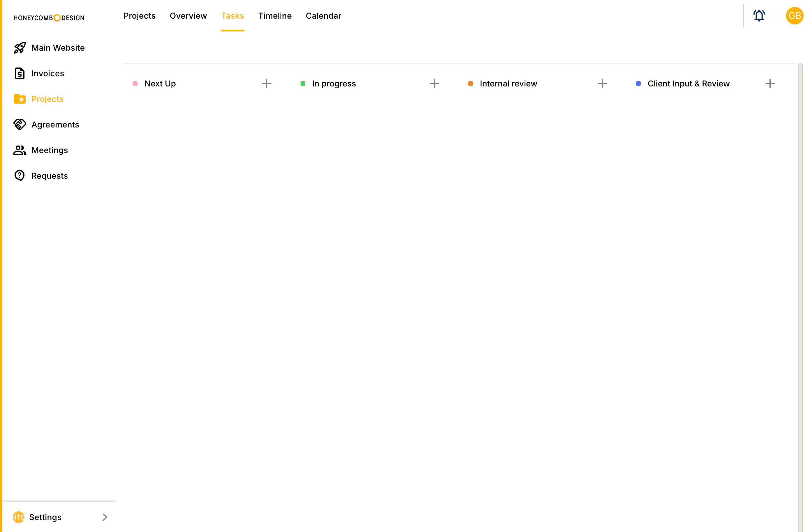Switch to the Overview tab

click(x=188, y=16)
